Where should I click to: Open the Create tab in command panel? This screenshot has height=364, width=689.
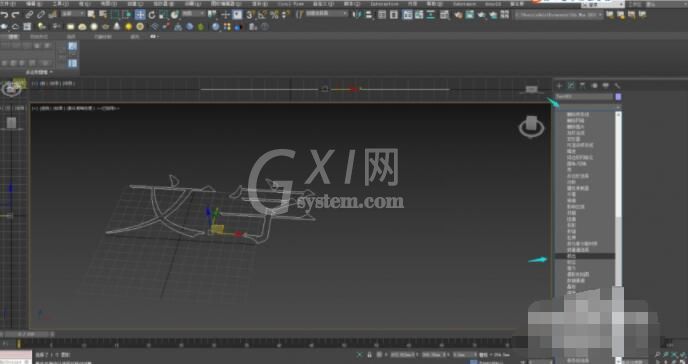click(x=559, y=86)
